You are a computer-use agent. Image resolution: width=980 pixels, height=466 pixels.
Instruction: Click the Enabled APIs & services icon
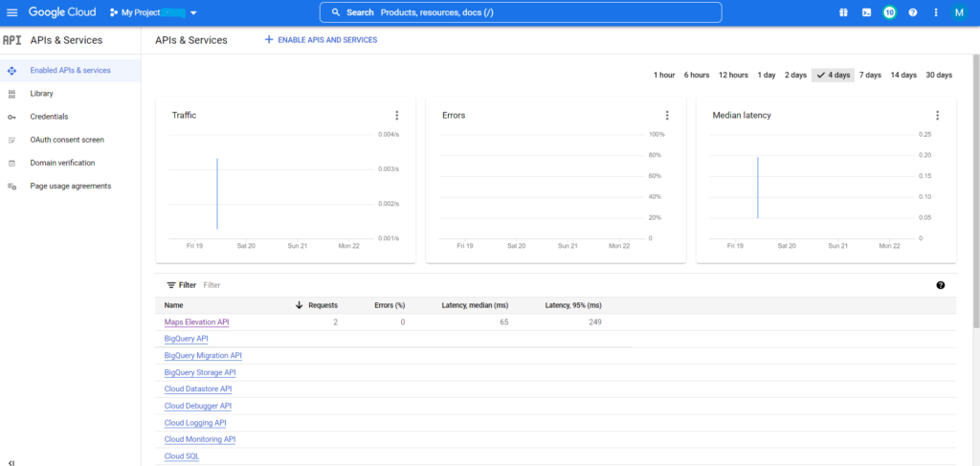pyautogui.click(x=11, y=71)
